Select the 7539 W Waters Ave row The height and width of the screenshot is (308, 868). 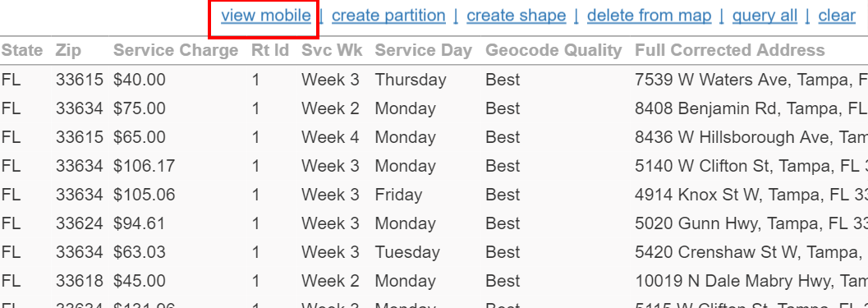click(x=434, y=80)
